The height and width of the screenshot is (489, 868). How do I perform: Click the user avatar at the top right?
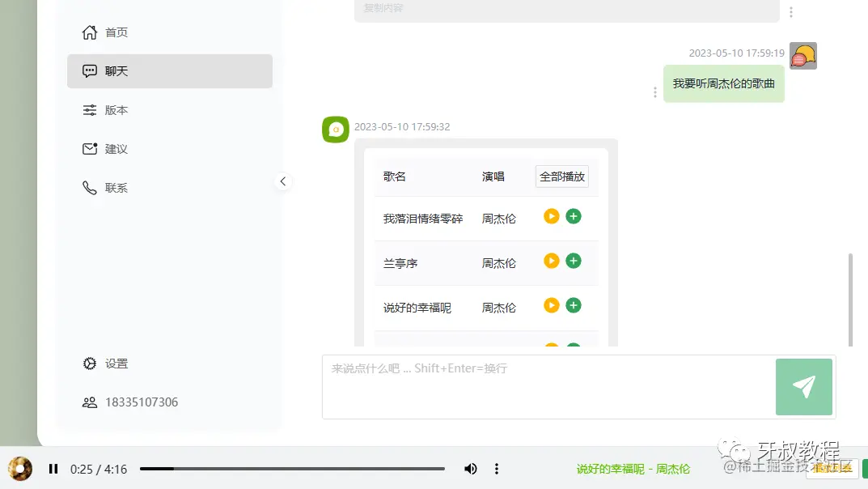point(802,56)
